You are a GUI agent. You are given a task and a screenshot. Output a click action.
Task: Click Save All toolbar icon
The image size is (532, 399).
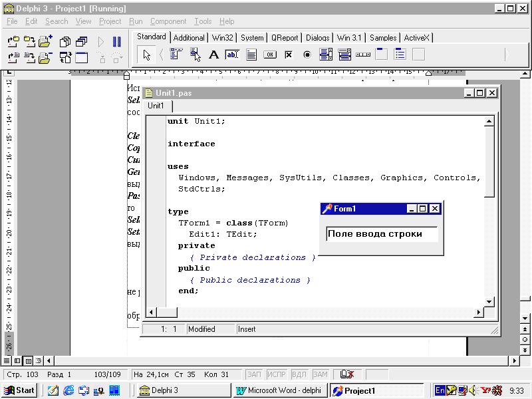coord(29,42)
